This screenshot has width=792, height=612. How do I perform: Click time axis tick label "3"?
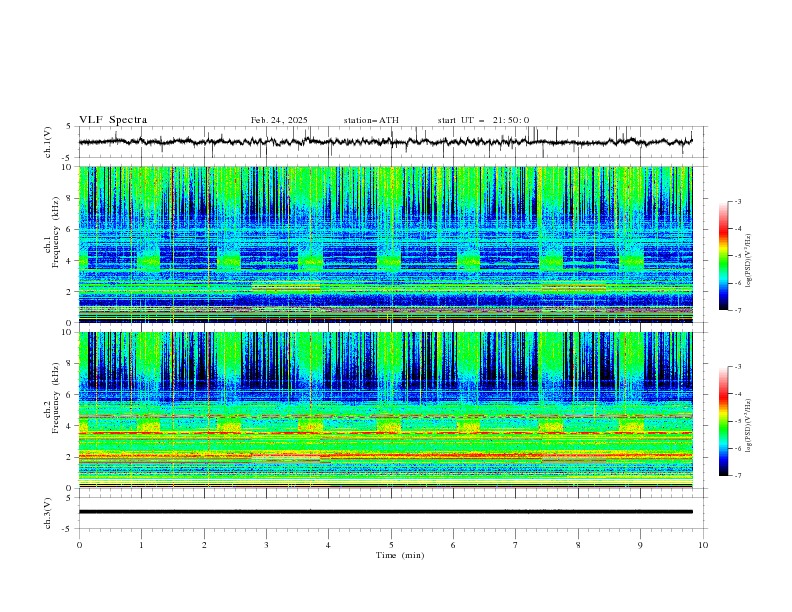click(x=266, y=545)
